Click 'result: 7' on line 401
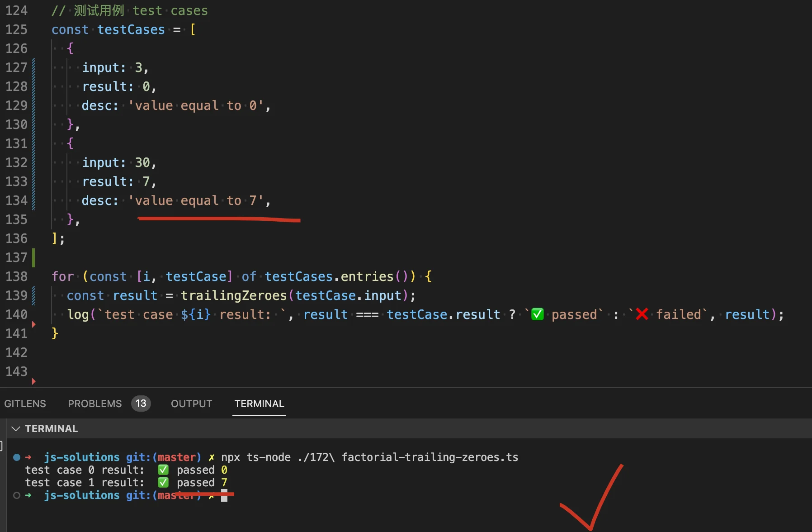This screenshot has height=532, width=812. tap(116, 181)
